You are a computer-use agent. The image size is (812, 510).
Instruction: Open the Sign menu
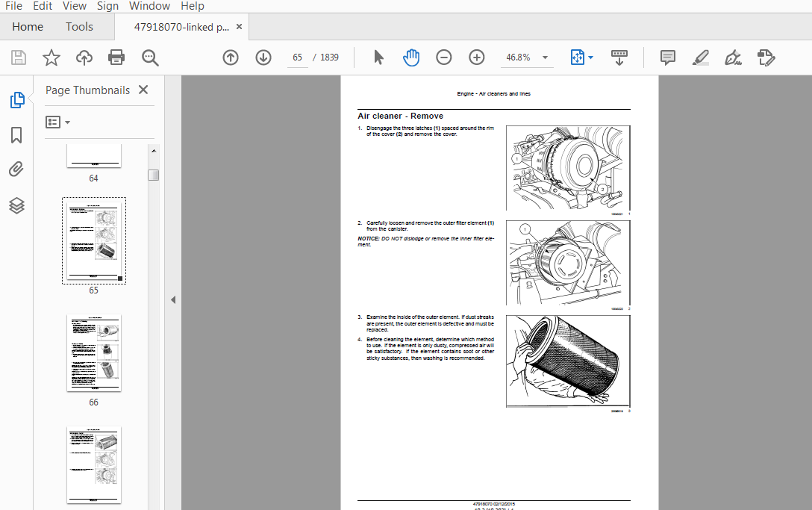point(107,6)
